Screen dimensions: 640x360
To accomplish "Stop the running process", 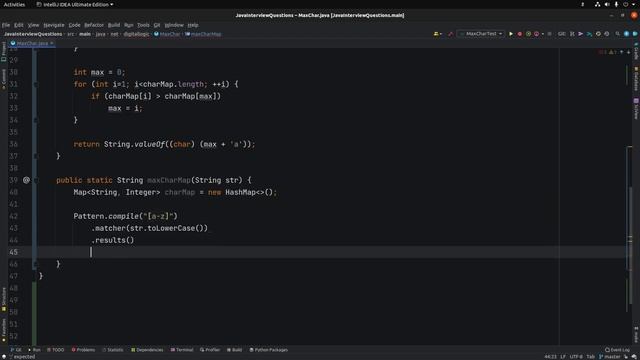I will (549, 34).
